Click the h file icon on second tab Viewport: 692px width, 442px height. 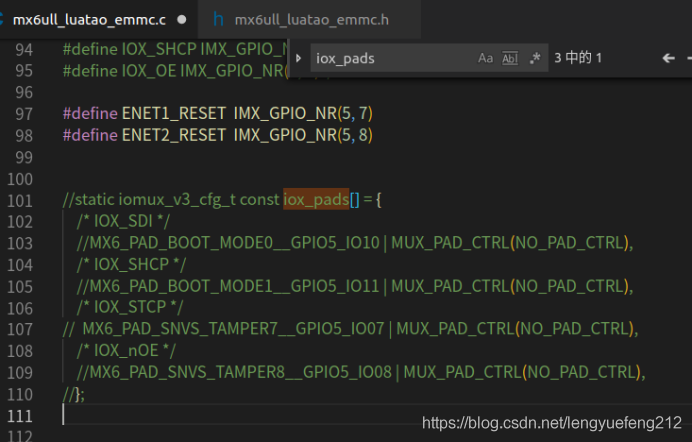(218, 19)
